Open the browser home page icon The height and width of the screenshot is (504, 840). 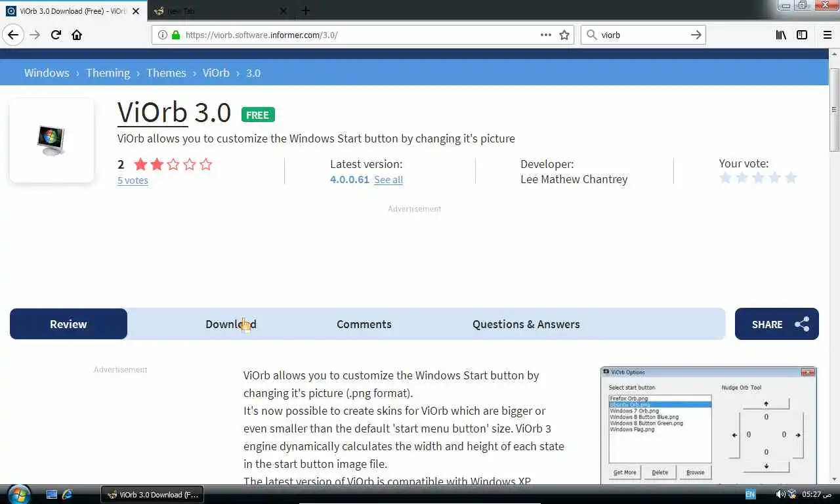[77, 35]
